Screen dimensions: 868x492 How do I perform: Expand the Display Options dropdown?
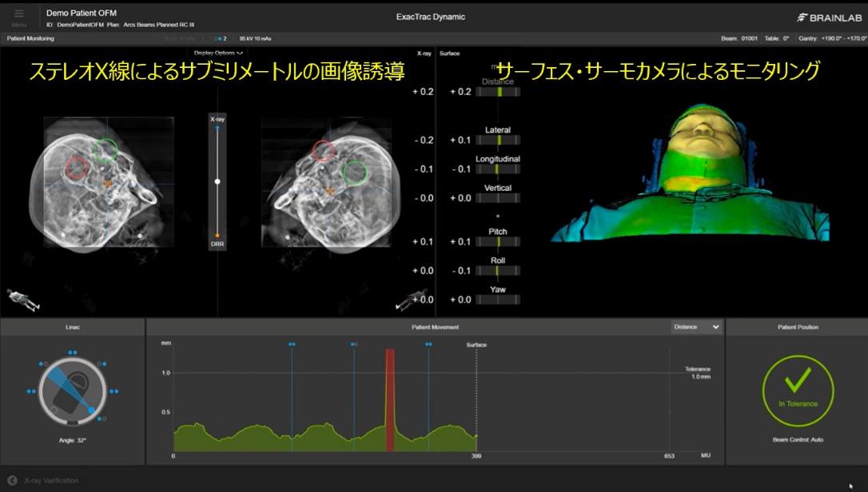click(x=218, y=53)
